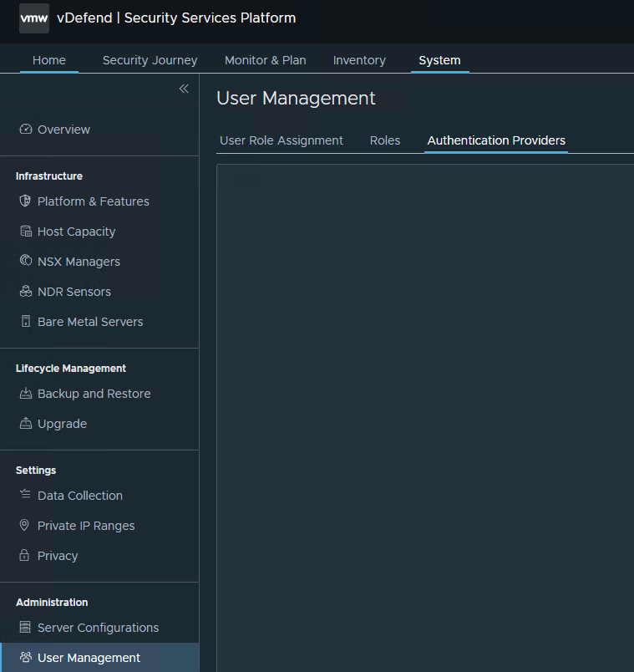Switch to User Role Assignment tab
This screenshot has width=634, height=672.
pyautogui.click(x=281, y=140)
